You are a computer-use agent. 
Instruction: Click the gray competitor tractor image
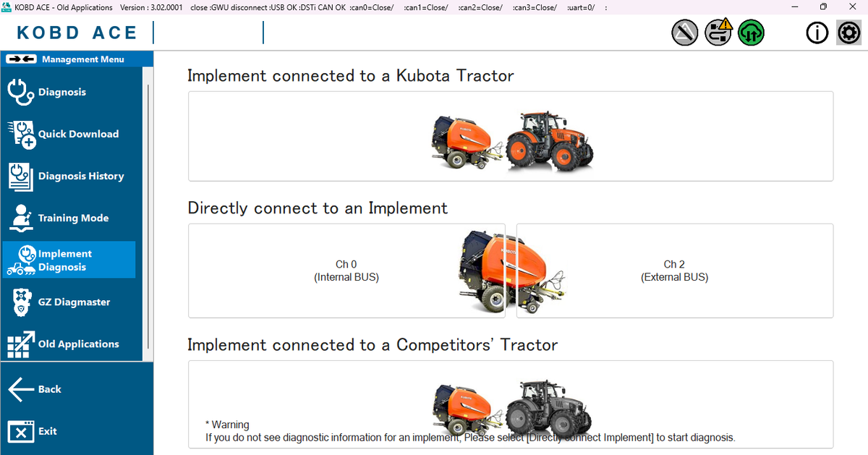548,409
